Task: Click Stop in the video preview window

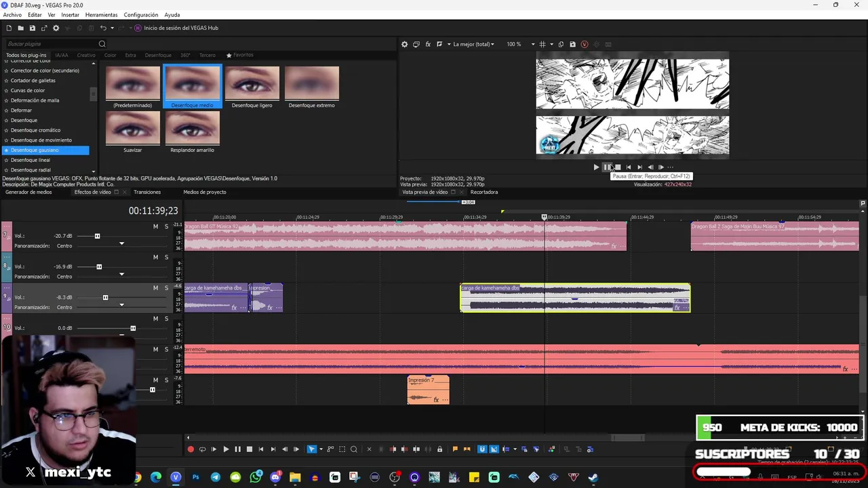Action: (x=618, y=167)
